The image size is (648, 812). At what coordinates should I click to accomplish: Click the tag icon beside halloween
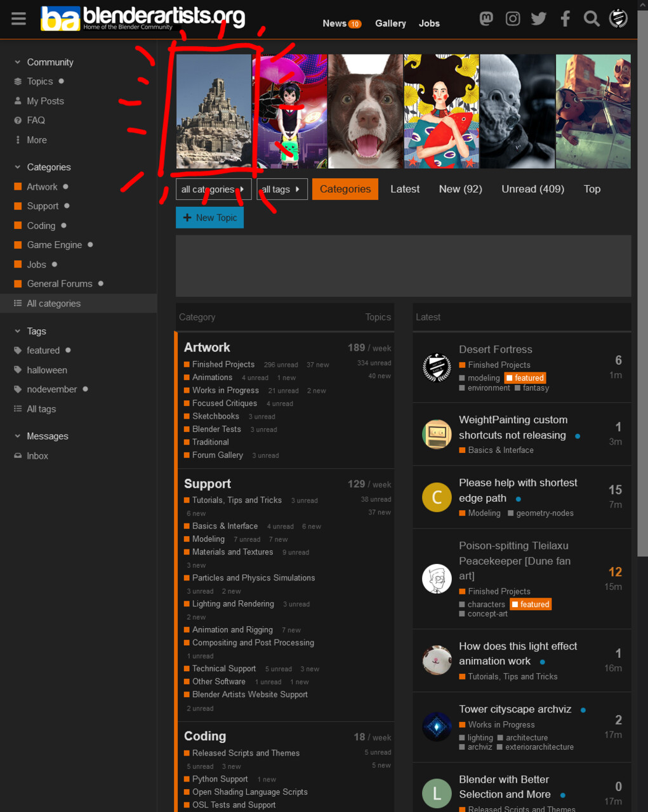tap(18, 370)
